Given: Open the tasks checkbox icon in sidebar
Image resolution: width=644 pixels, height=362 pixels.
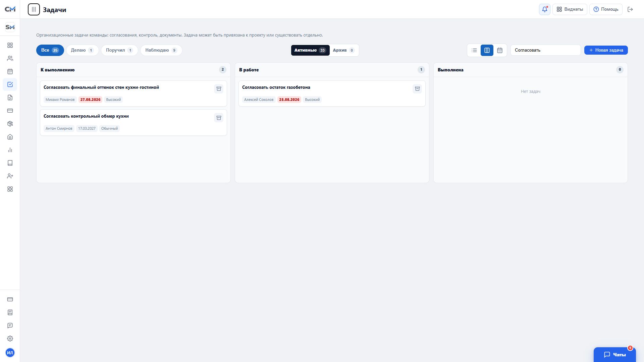Looking at the screenshot, I should 10,84.
